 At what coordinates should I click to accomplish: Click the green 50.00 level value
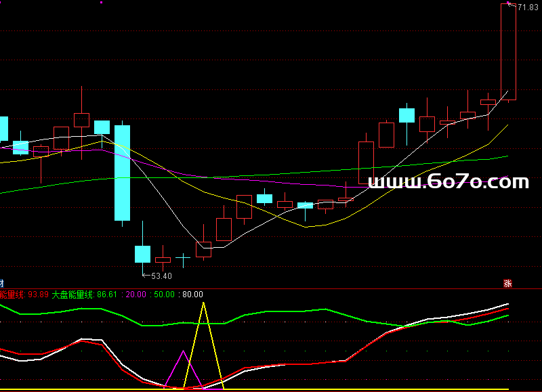tap(164, 295)
